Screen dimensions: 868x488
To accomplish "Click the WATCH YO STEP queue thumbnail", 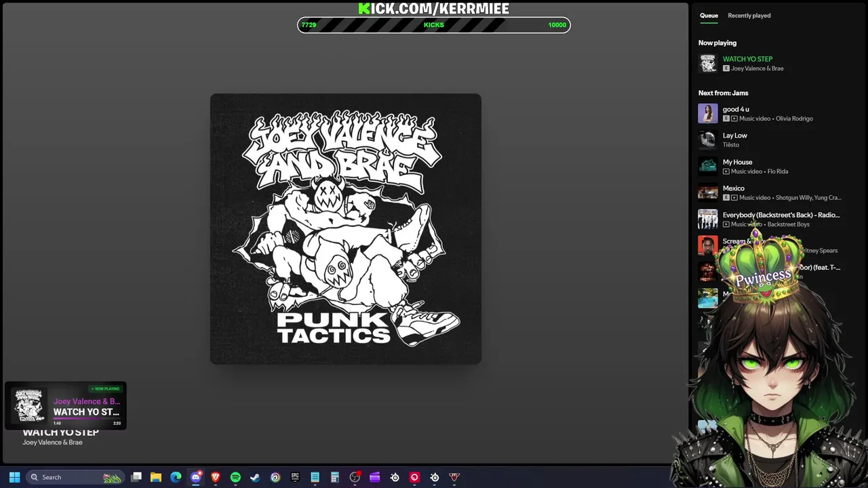I will (708, 64).
